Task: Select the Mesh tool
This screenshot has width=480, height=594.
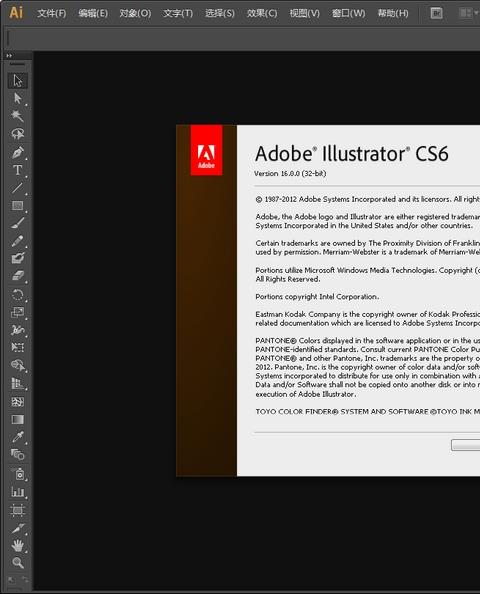Action: click(x=17, y=402)
